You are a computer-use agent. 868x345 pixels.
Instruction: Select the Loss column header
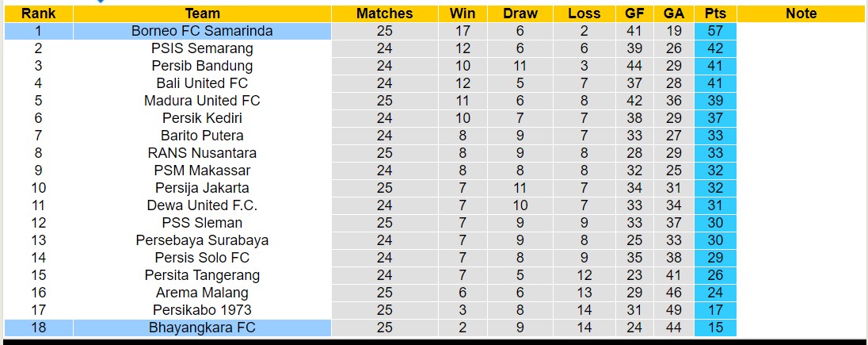[x=584, y=13]
